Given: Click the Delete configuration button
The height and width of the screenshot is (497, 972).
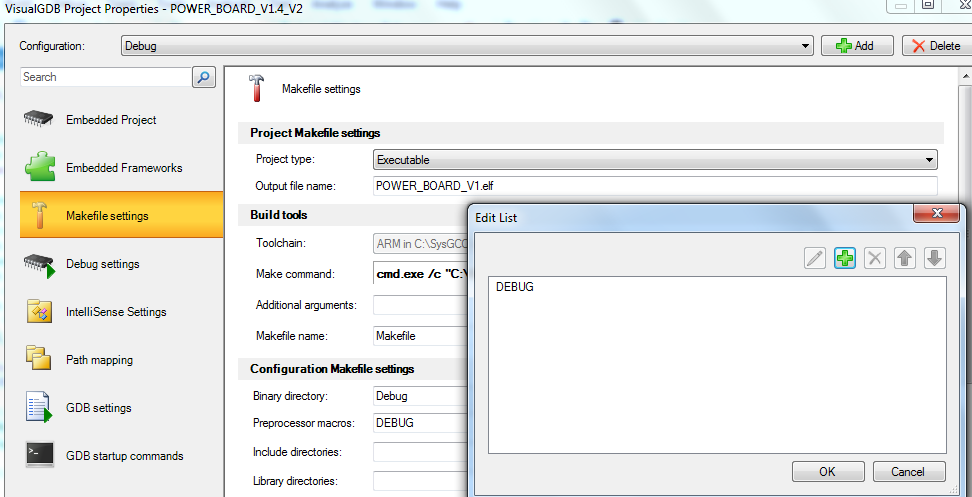Looking at the screenshot, I should 937,46.
